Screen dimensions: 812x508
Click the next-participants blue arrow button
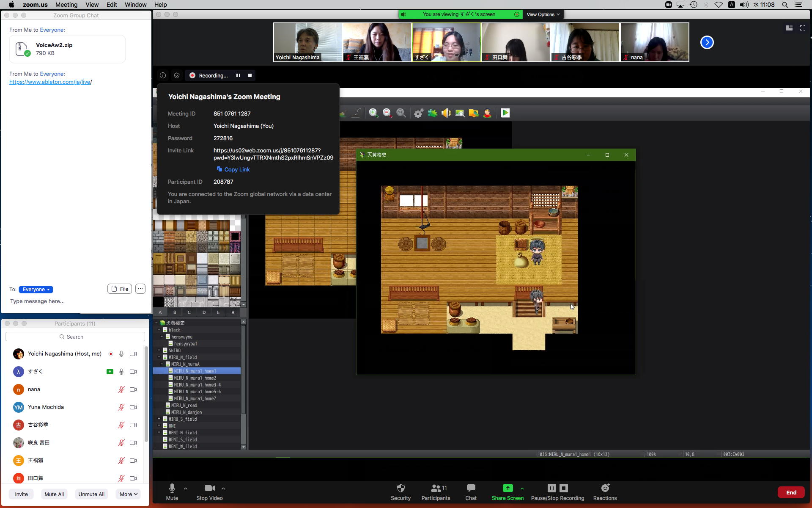(x=707, y=42)
